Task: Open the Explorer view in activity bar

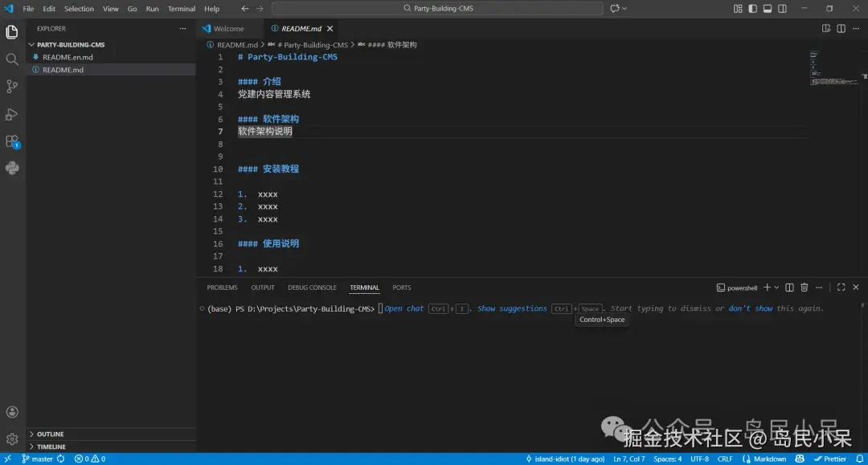Action: coord(11,32)
